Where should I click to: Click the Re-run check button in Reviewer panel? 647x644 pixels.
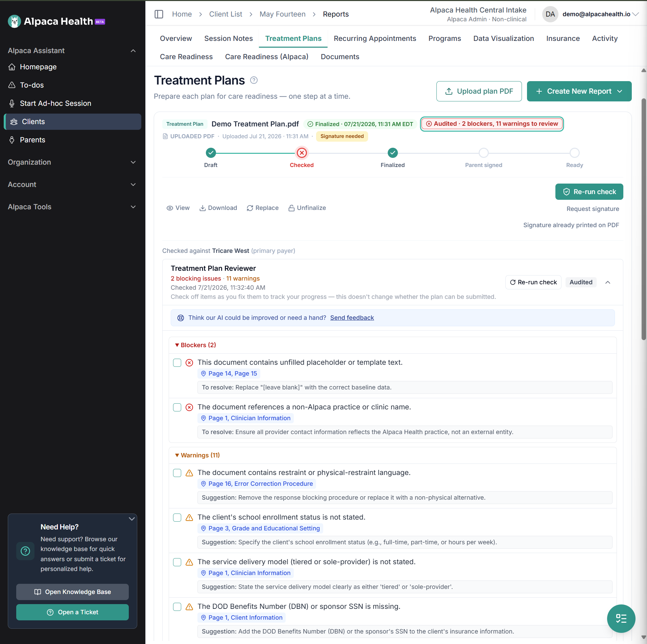pos(533,282)
